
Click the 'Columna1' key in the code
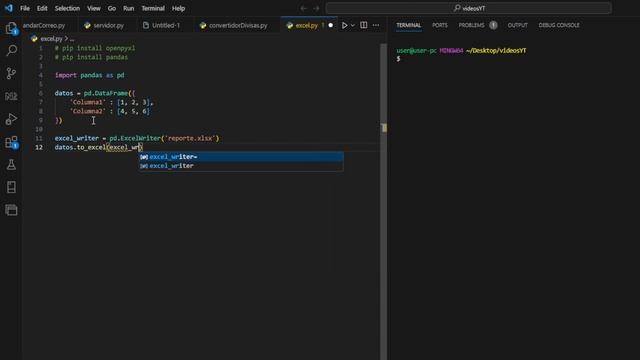tap(88, 102)
